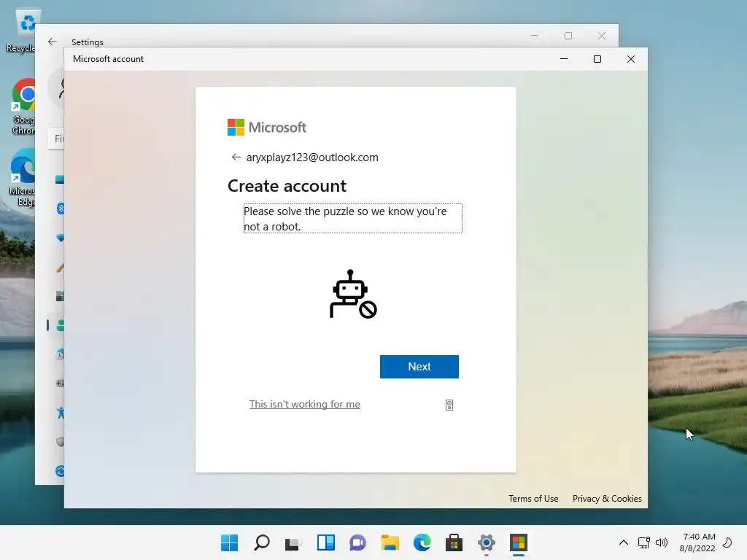Screen dimensions: 747x560
Task: Open the clock showing 7:40 AM
Action: click(x=697, y=542)
